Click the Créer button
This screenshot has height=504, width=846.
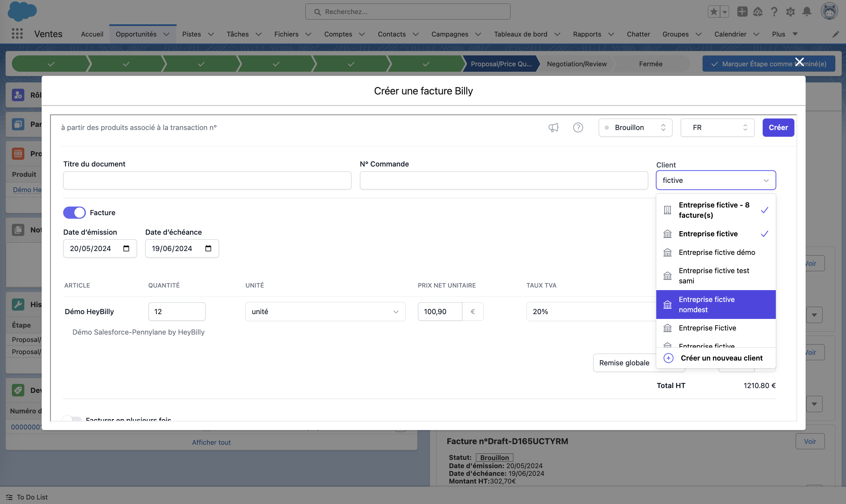(778, 128)
